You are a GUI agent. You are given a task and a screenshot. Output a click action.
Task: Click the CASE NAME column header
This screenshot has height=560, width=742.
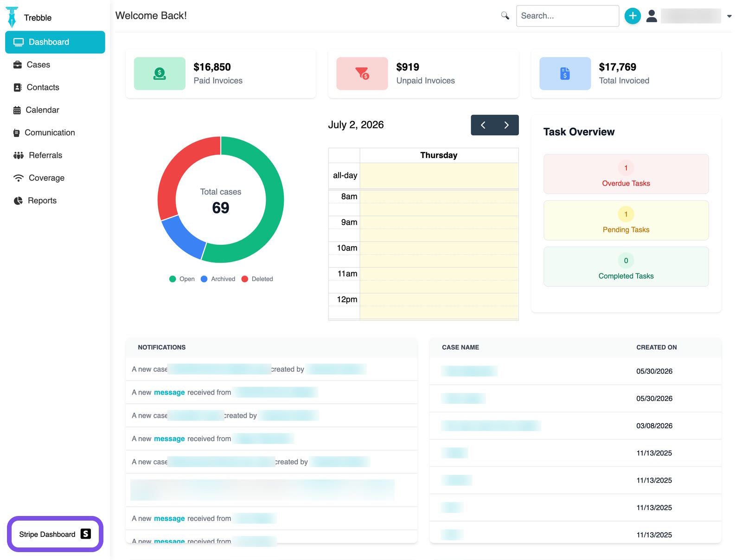[x=461, y=347]
